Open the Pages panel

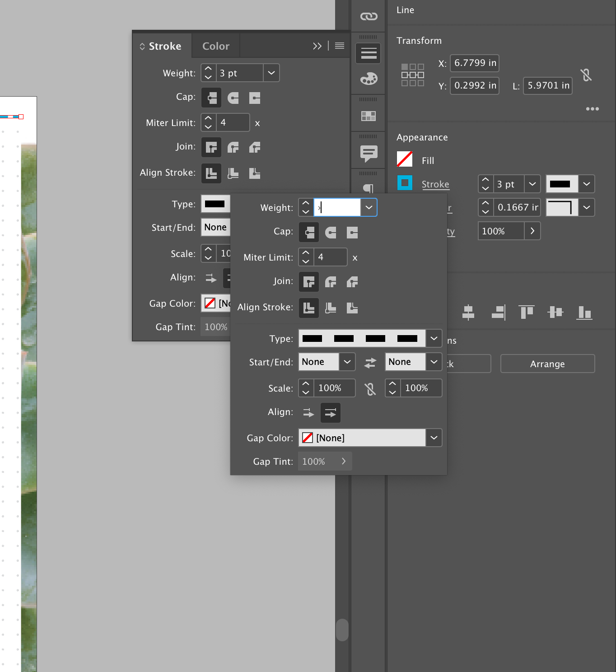[x=369, y=116]
